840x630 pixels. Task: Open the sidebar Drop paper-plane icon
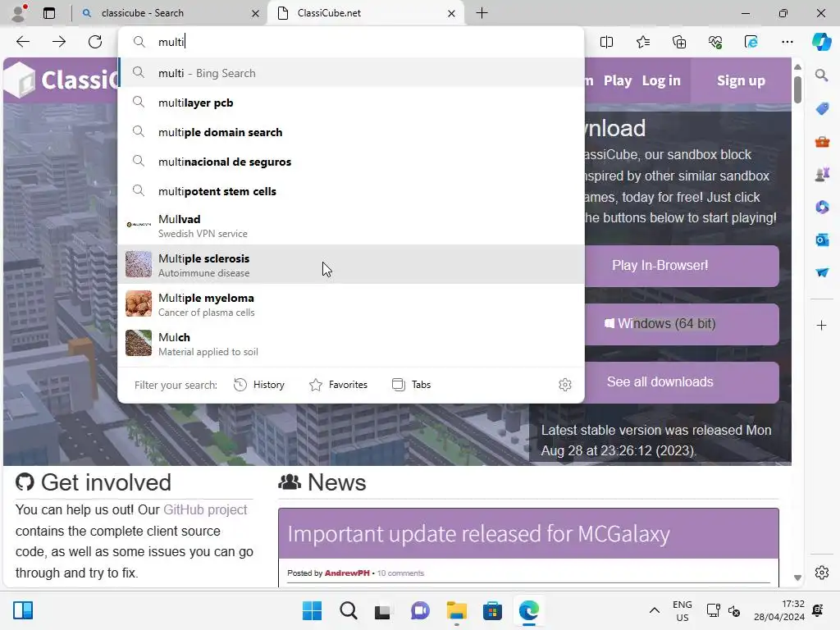(822, 272)
